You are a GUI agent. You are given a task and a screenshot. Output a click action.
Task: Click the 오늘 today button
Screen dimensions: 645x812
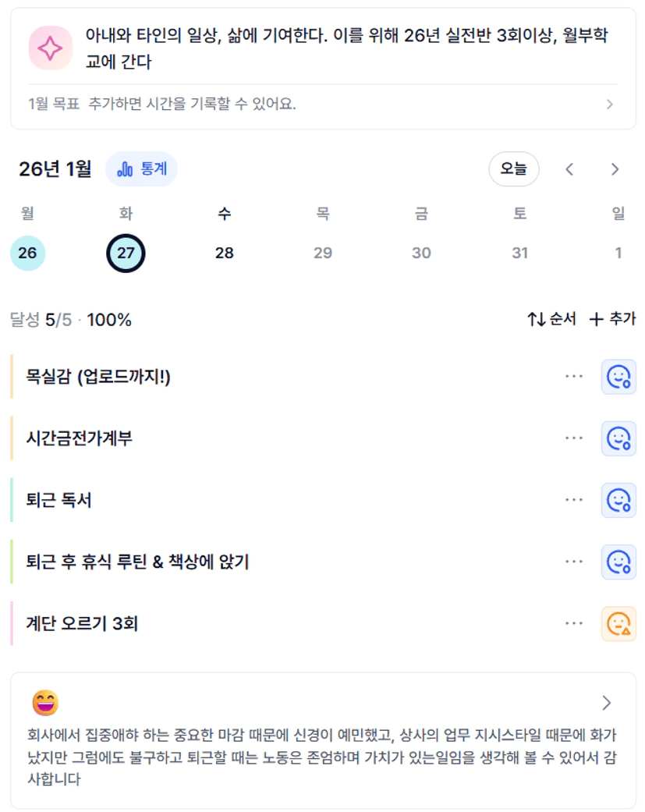513,168
